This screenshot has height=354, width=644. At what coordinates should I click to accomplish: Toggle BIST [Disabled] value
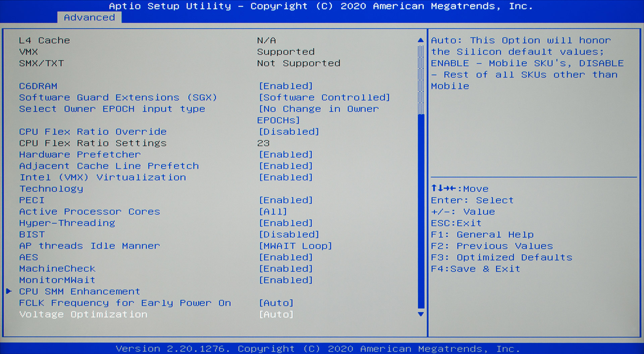tap(289, 235)
